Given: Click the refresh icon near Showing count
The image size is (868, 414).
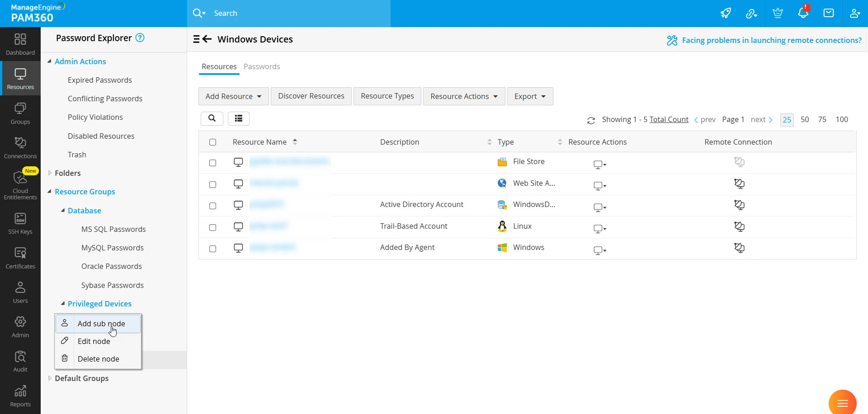Looking at the screenshot, I should pos(591,120).
